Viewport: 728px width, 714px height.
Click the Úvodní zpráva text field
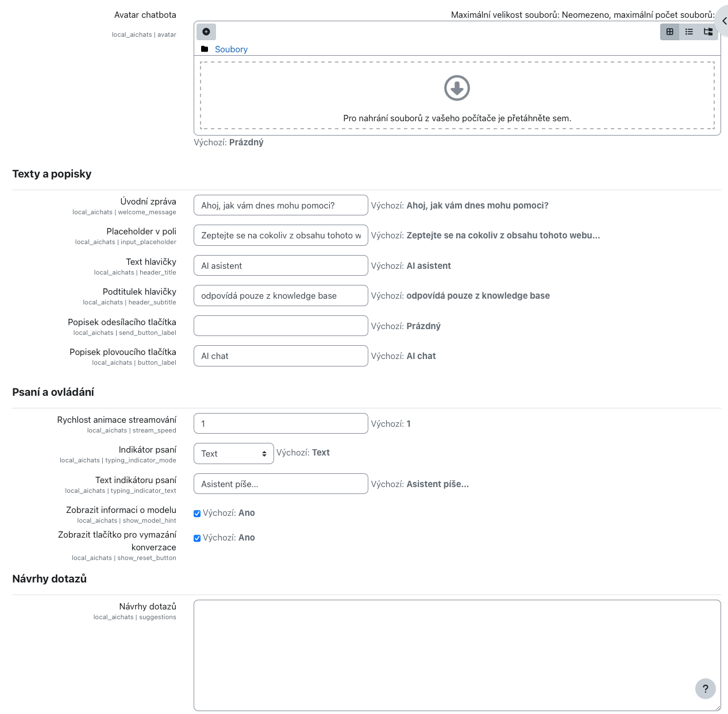[x=280, y=206]
